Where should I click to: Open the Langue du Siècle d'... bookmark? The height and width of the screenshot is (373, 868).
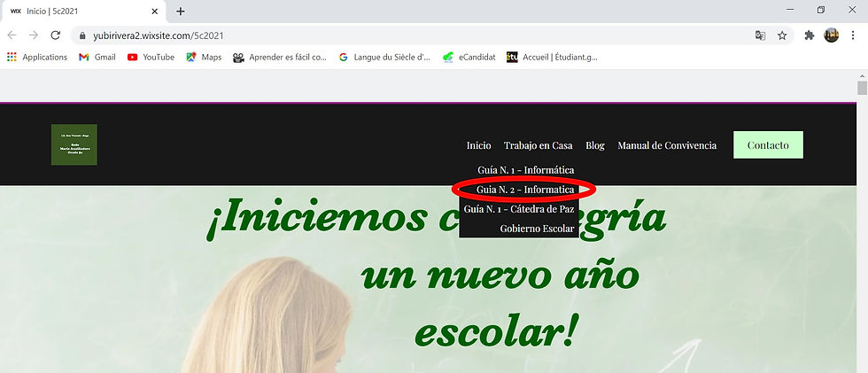pyautogui.click(x=384, y=57)
